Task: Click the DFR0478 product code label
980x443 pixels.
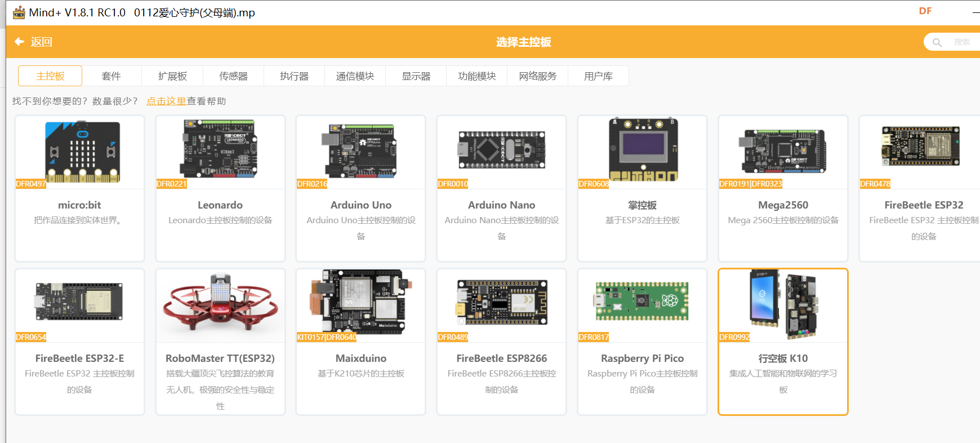Action: [875, 184]
